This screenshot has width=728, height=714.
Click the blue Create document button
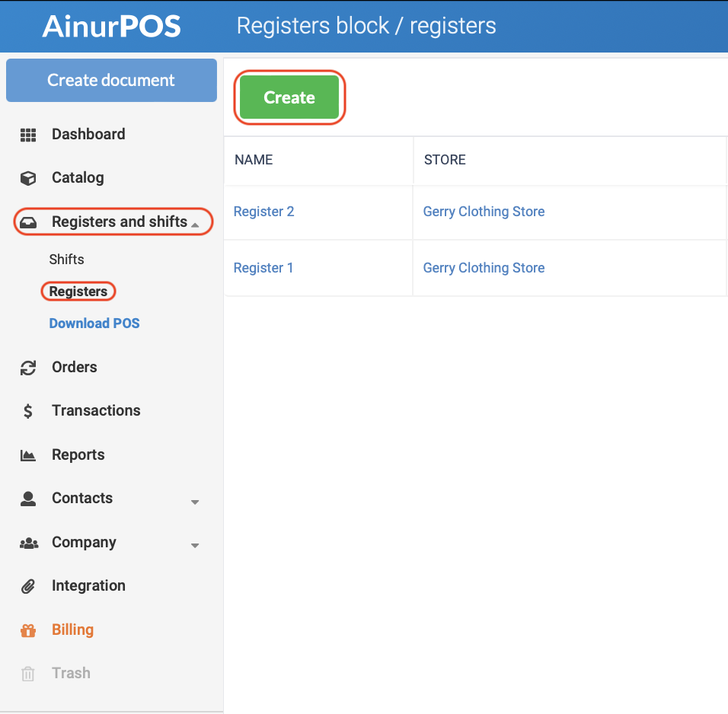(x=111, y=81)
